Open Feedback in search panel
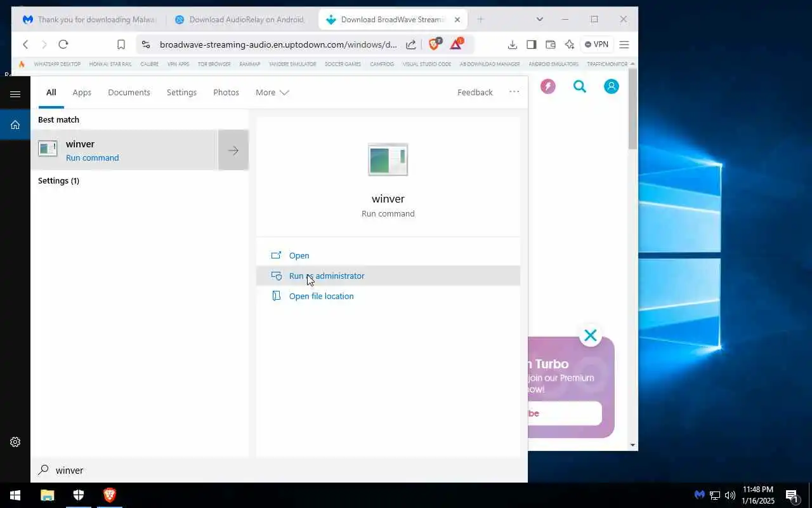This screenshot has height=508, width=812. click(x=475, y=92)
